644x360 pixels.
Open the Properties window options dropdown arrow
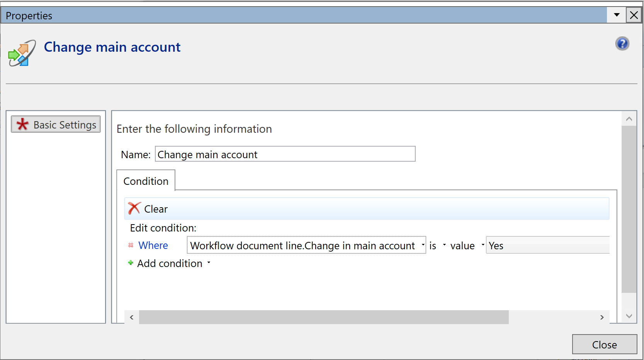617,15
